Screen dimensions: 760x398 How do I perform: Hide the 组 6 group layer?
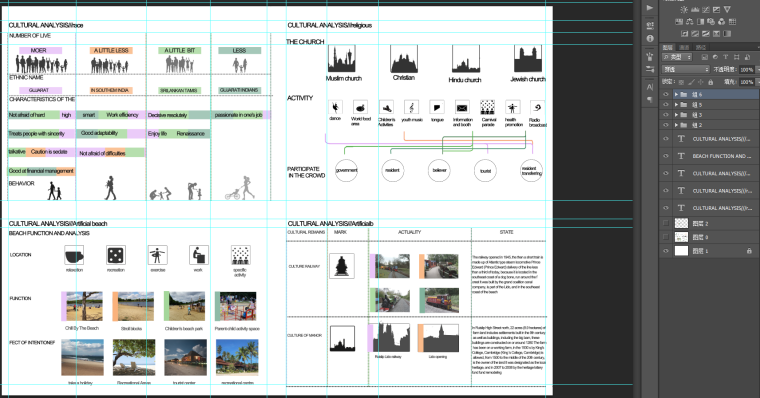click(666, 95)
